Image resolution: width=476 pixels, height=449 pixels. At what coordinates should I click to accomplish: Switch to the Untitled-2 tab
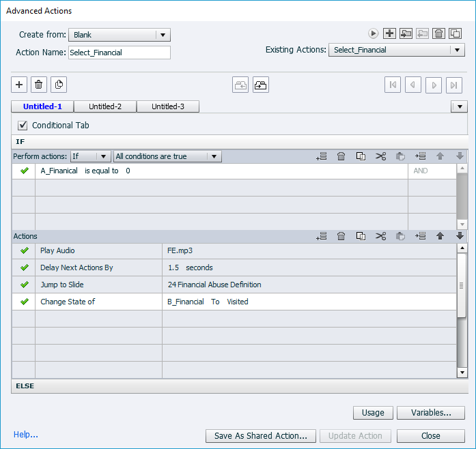[105, 106]
